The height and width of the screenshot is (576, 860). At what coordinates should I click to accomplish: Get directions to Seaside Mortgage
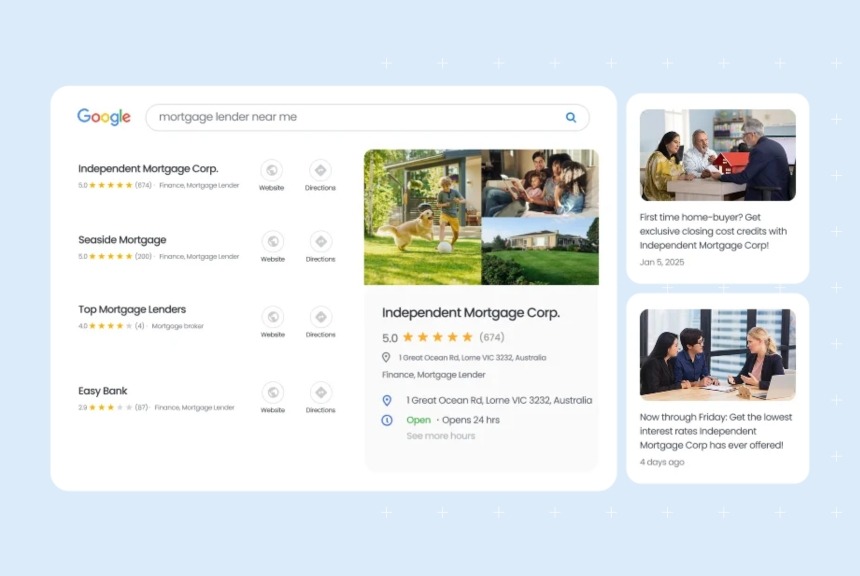[321, 241]
